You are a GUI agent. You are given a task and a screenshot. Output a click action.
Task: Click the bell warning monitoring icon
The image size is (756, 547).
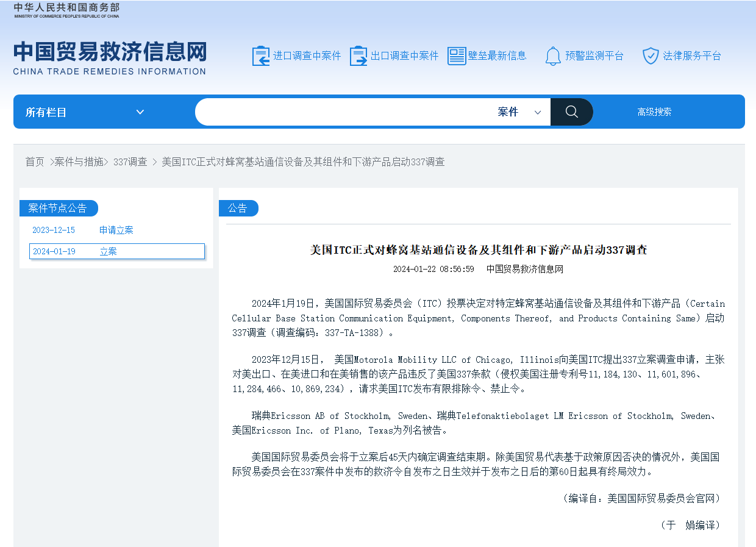coord(553,56)
